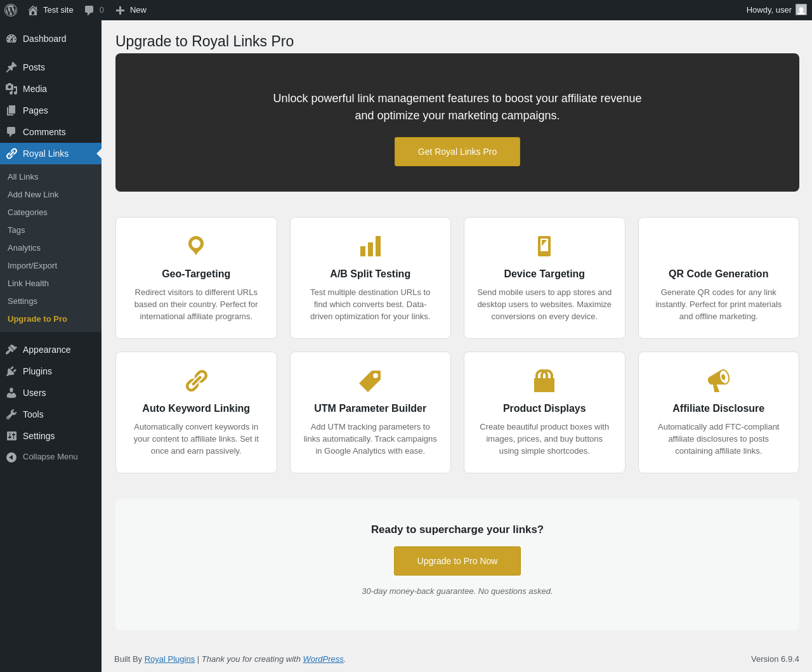Open Royal Links Settings submenu item
The width and height of the screenshot is (812, 672).
22,301
